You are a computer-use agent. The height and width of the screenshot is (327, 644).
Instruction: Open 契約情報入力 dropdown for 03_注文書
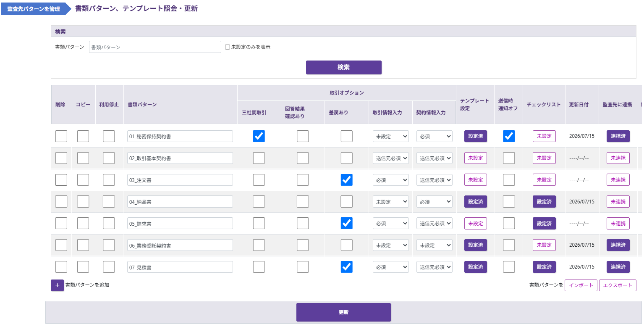click(x=435, y=180)
